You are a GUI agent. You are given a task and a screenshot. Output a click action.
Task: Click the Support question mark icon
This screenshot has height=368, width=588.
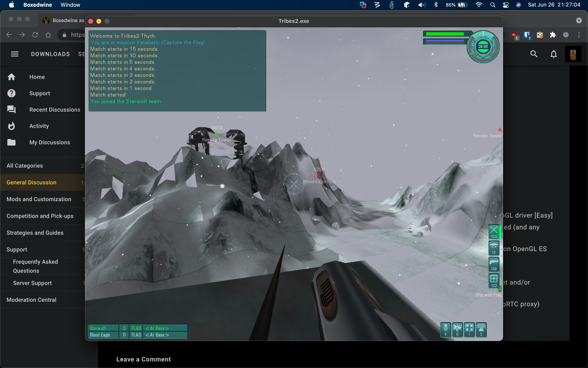point(11,93)
